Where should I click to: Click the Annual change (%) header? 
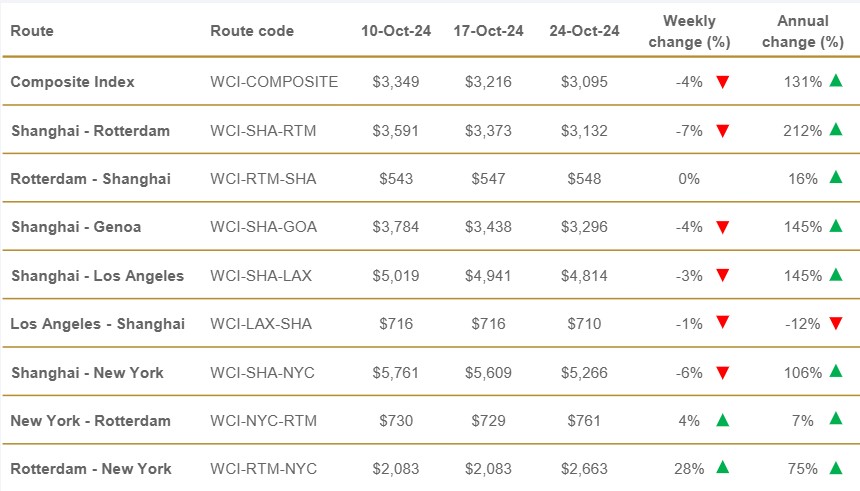coord(802,31)
